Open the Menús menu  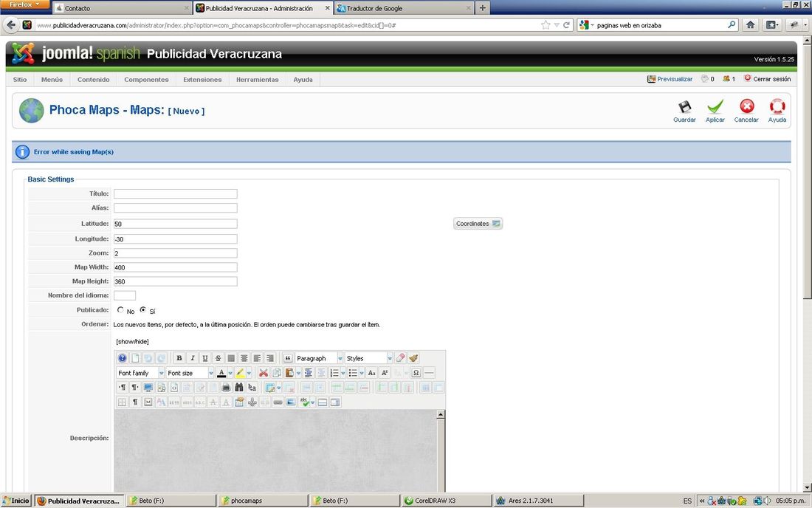(52, 79)
